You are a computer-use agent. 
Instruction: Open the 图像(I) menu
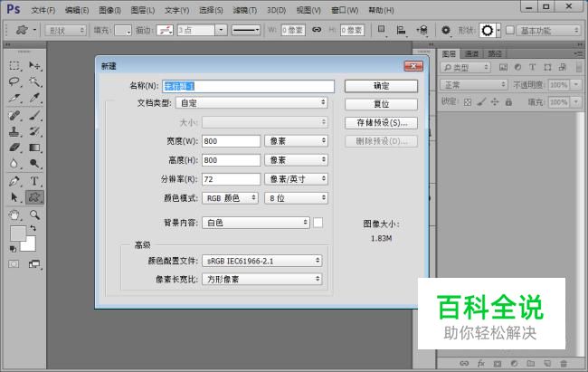click(x=109, y=10)
